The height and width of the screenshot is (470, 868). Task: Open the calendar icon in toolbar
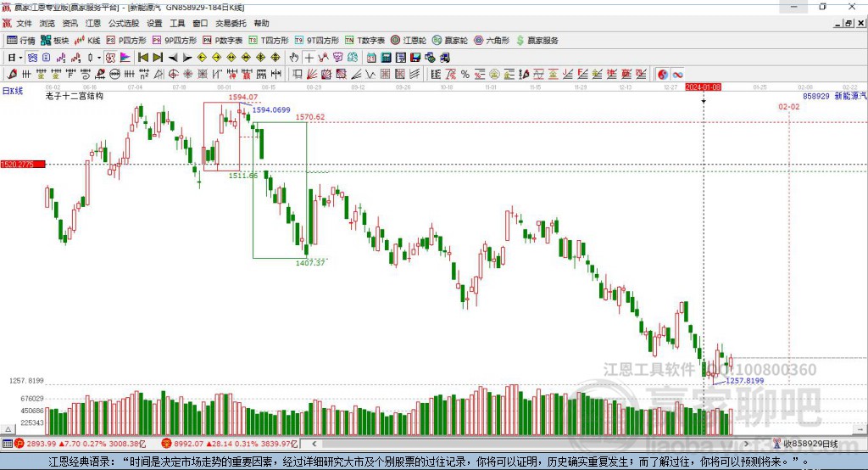pyautogui.click(x=371, y=58)
